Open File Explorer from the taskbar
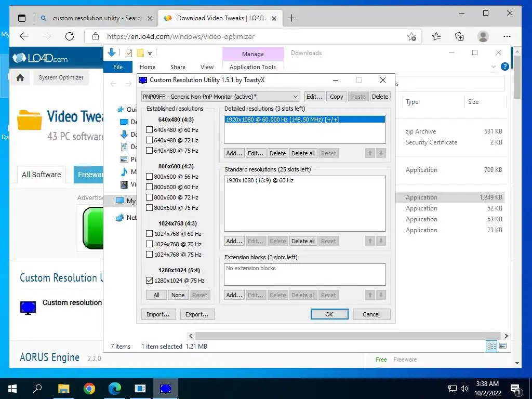Viewport: 532px width, 399px height. [x=63, y=389]
